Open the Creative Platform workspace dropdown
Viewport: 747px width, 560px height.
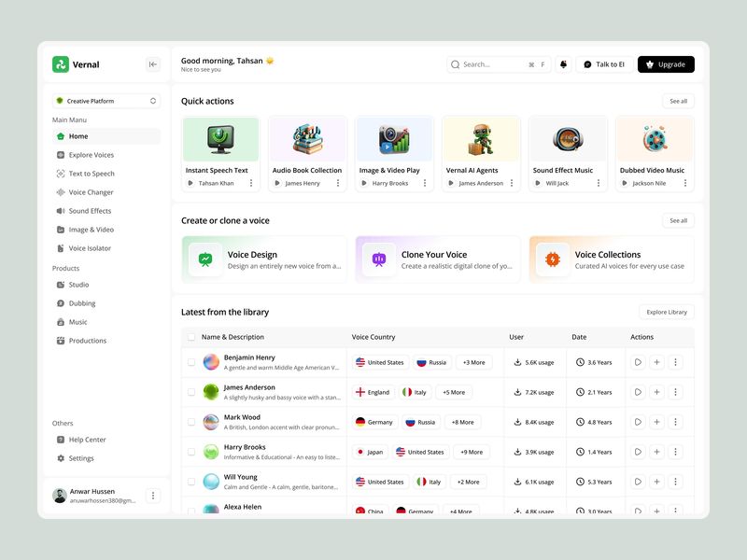tap(106, 101)
